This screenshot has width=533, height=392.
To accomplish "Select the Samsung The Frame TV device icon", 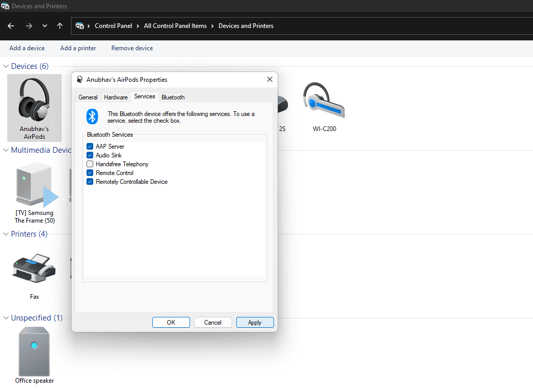I will [37, 184].
